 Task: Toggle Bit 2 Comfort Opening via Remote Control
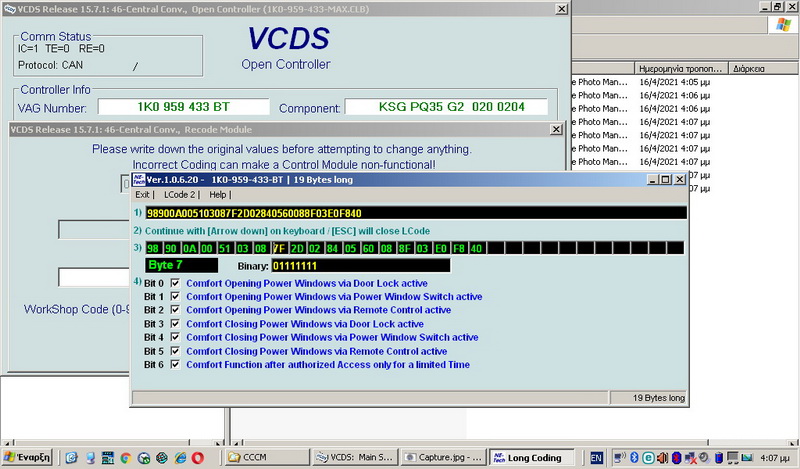pos(175,310)
